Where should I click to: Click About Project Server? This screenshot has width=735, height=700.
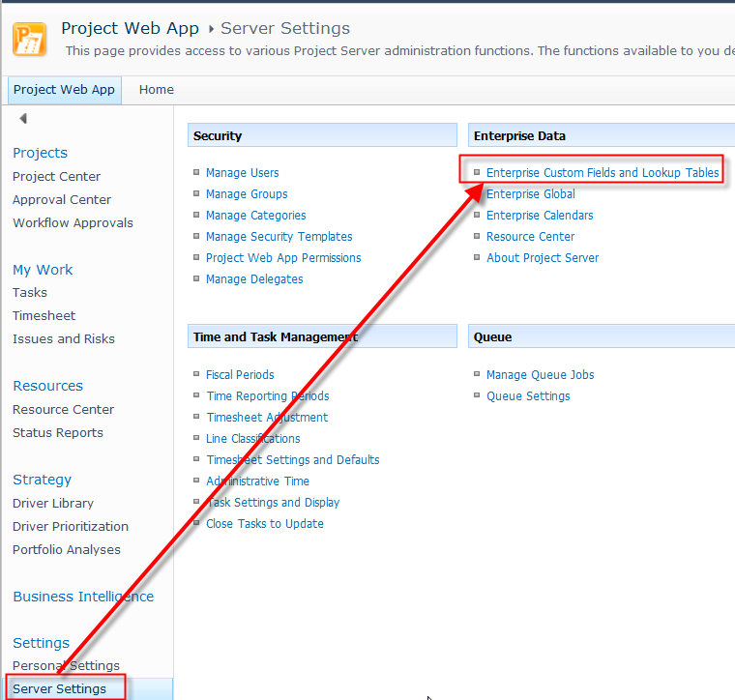(x=543, y=258)
